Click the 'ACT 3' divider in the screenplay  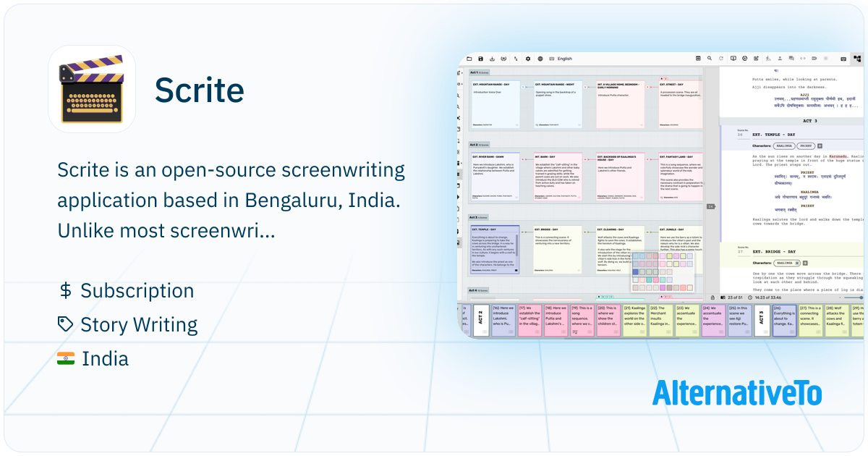(810, 121)
